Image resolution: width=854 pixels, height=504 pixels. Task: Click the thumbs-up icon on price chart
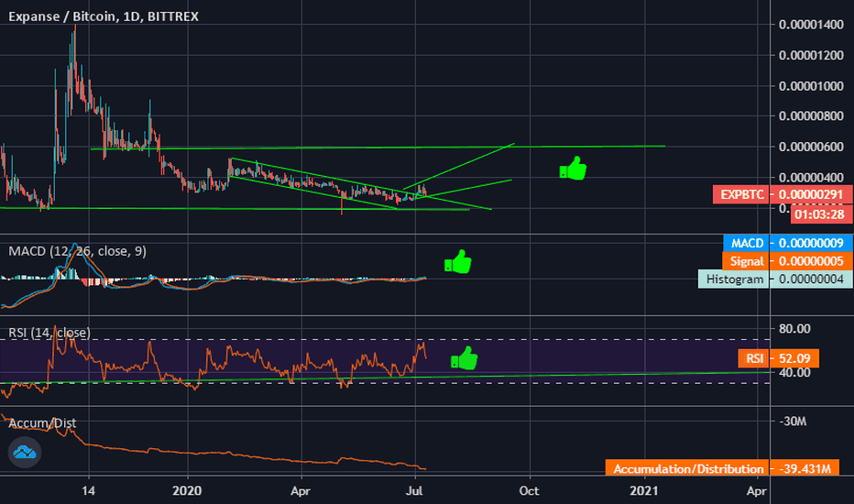(x=573, y=169)
